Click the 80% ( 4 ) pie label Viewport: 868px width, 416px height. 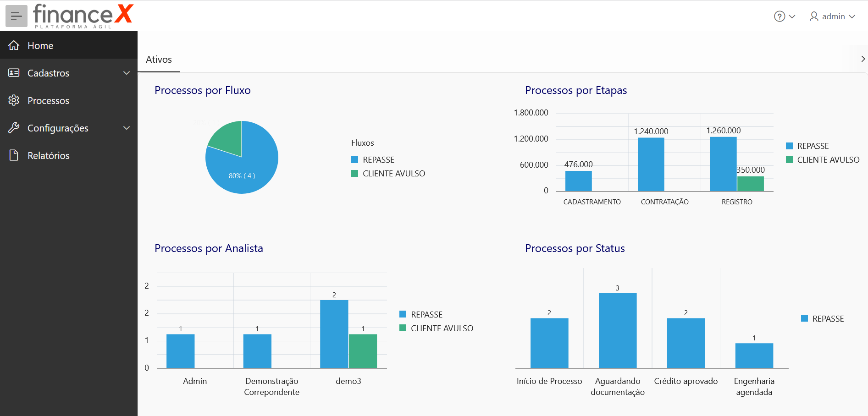point(242,176)
